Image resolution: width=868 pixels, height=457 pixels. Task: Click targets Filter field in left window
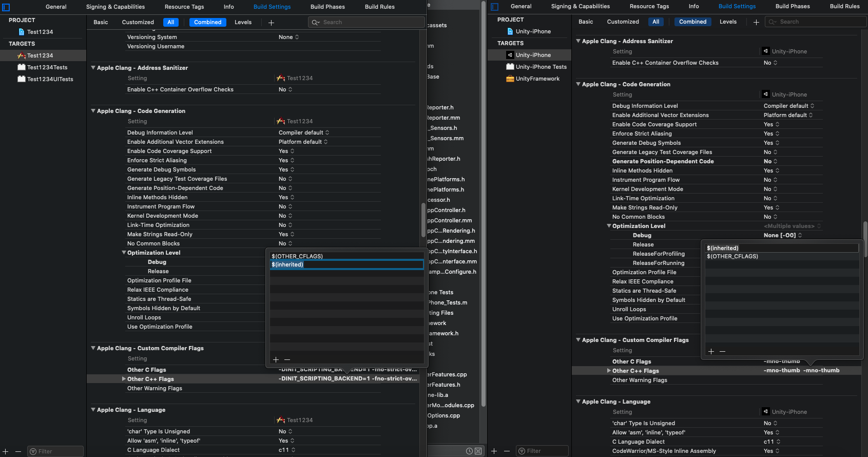55,451
